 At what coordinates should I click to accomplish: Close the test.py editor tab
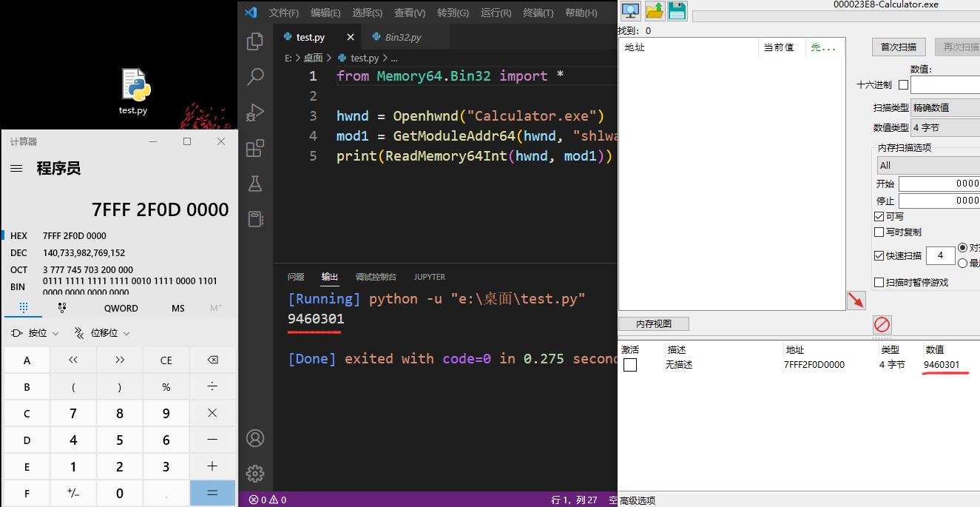pos(350,37)
